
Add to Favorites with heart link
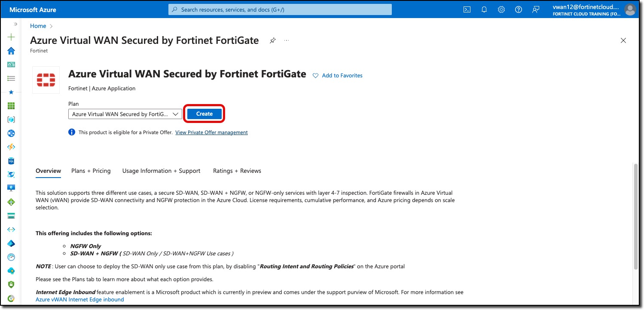pyautogui.click(x=337, y=76)
